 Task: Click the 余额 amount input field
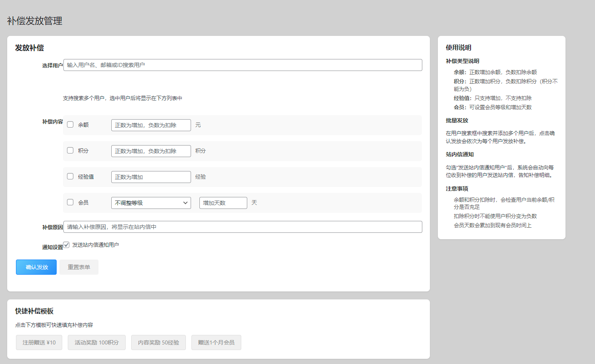click(x=151, y=125)
